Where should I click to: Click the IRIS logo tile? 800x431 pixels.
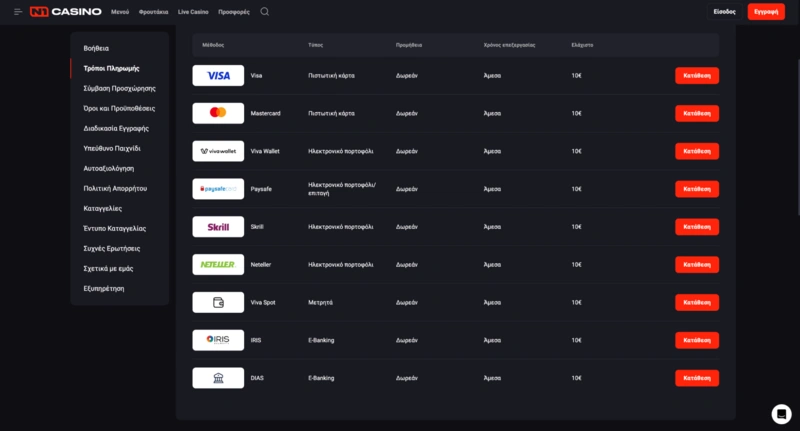click(x=218, y=340)
